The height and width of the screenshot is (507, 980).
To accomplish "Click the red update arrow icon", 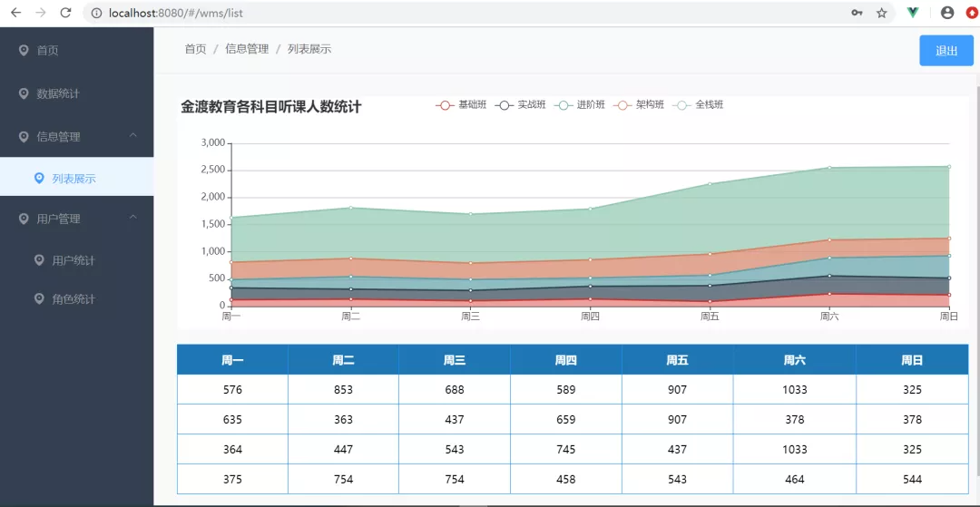I will tap(973, 13).
